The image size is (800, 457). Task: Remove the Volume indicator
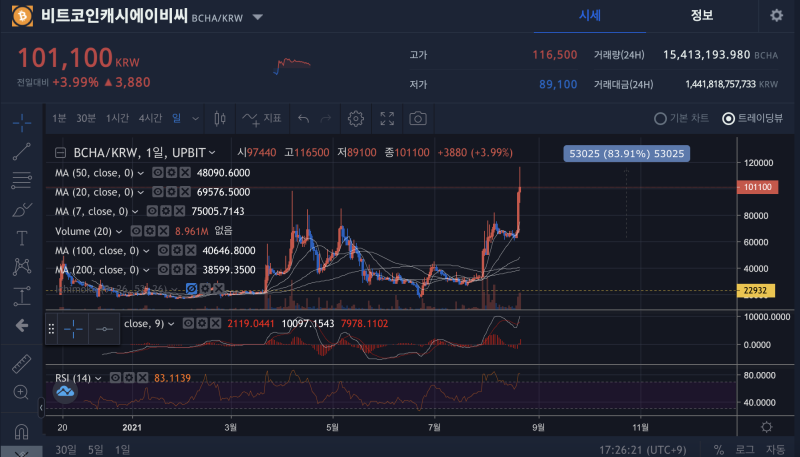pos(163,231)
